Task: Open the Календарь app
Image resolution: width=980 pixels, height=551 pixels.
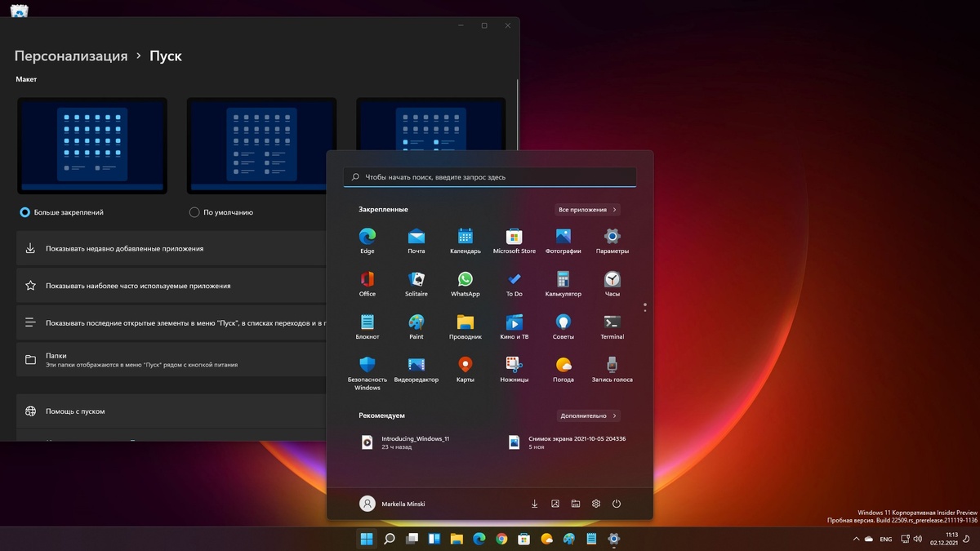Action: click(465, 241)
